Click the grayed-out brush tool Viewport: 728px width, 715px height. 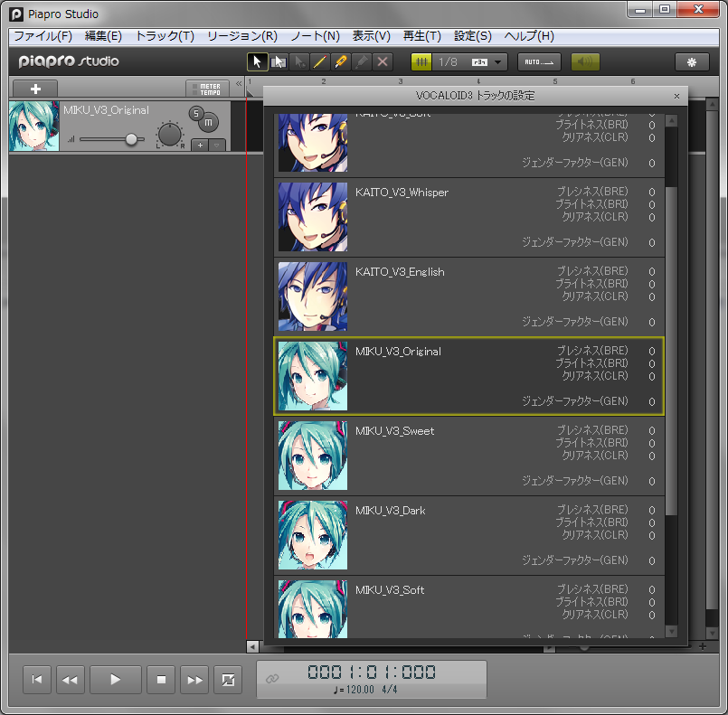tap(362, 61)
